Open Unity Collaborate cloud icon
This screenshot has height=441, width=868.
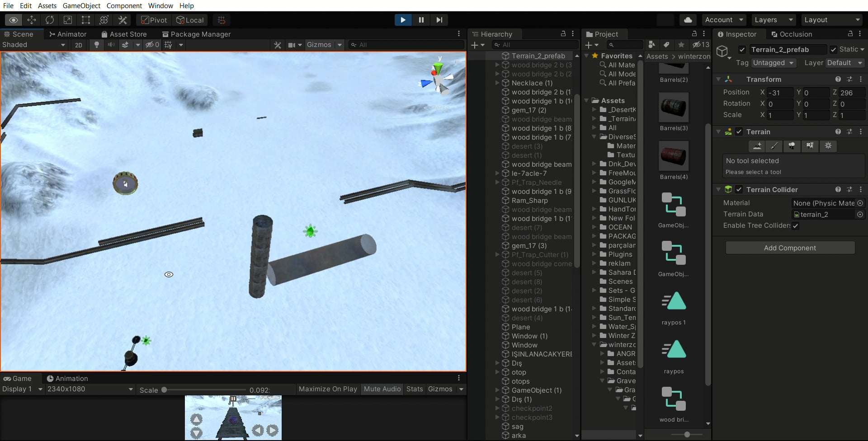pos(688,20)
